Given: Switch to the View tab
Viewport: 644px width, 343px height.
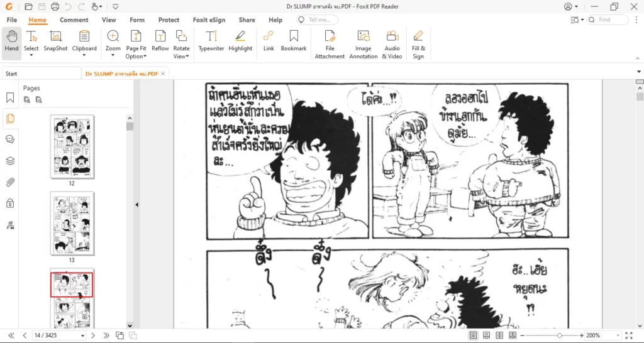Looking at the screenshot, I should tap(109, 19).
